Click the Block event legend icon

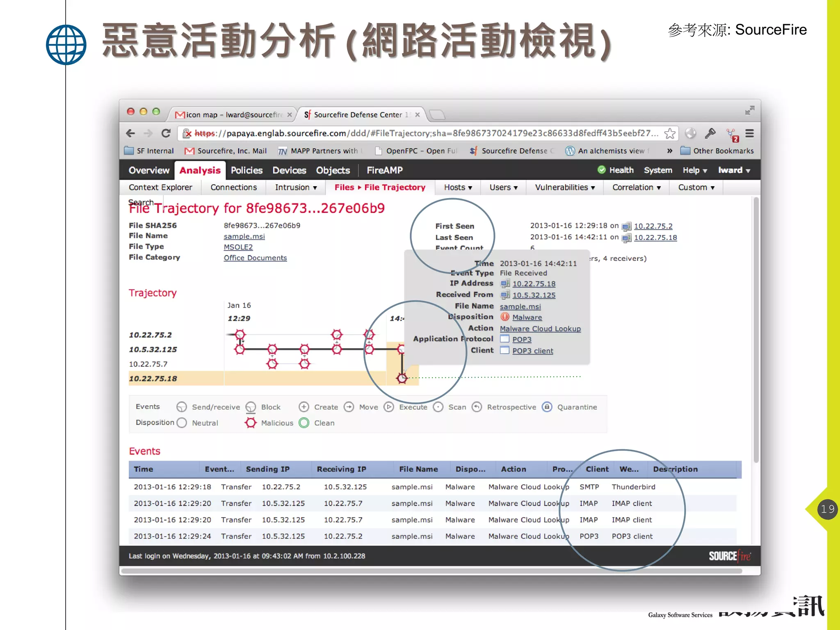[251, 407]
